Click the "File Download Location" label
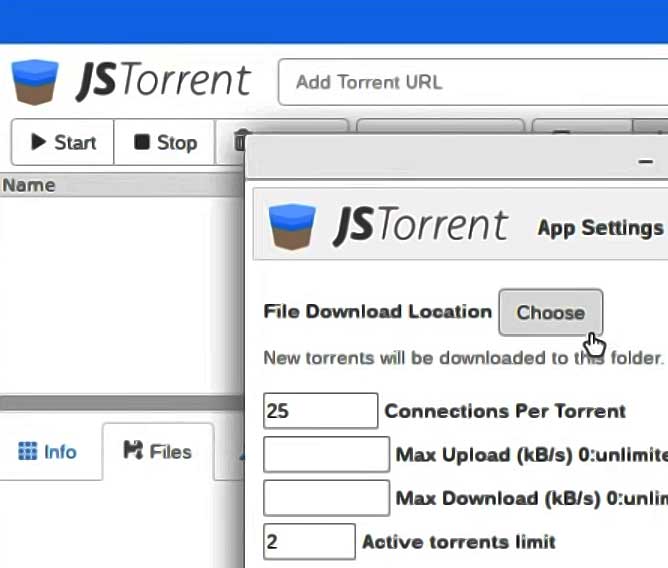Viewport: 668px width, 568px height. click(x=377, y=311)
